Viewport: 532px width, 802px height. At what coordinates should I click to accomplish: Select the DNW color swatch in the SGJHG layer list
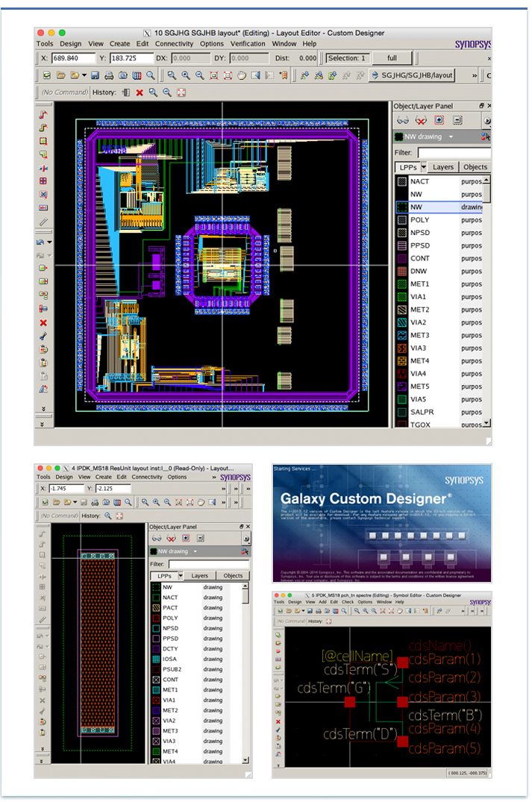coord(402,271)
